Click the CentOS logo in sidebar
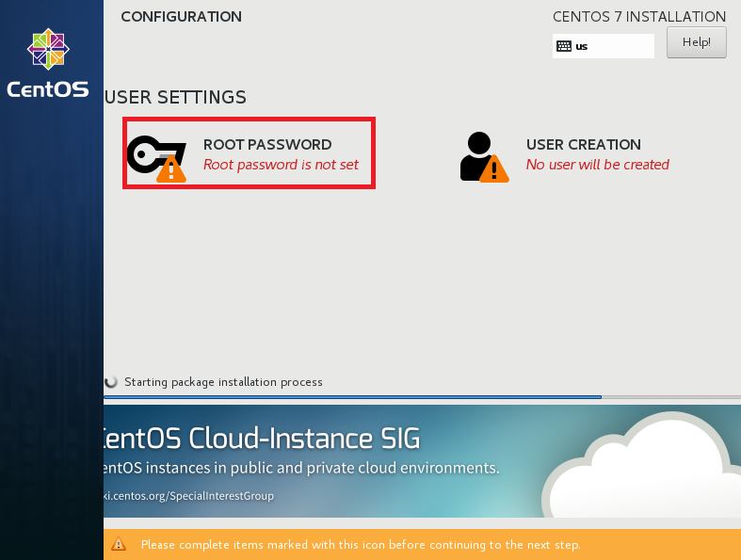This screenshot has height=560, width=741. (x=48, y=49)
